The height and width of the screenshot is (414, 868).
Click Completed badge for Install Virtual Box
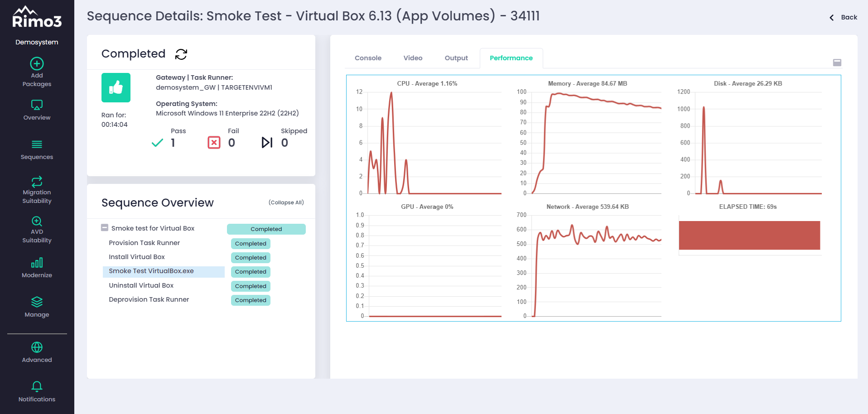pyautogui.click(x=251, y=258)
